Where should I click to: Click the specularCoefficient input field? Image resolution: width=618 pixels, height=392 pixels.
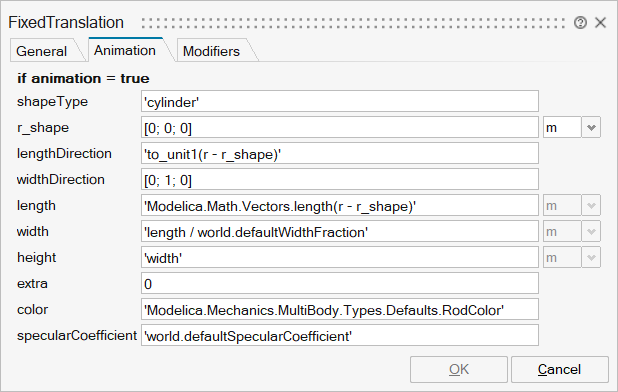tap(340, 336)
